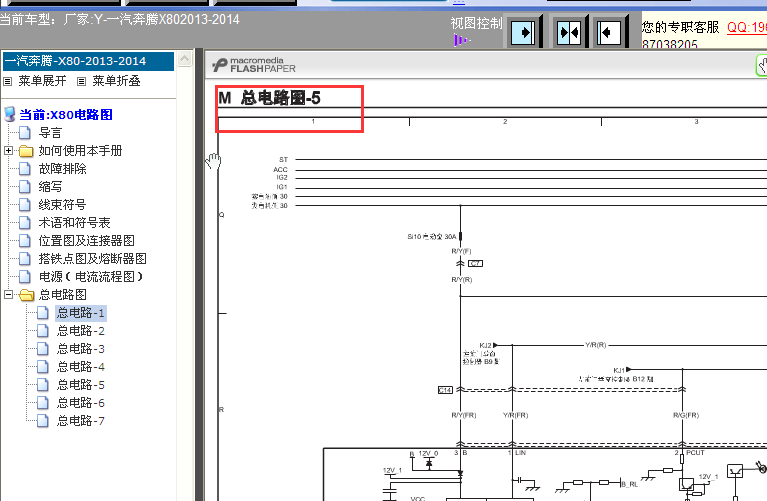Click the folder icon beside 如何使用本手册
The height and width of the screenshot is (501, 767).
click(x=26, y=151)
